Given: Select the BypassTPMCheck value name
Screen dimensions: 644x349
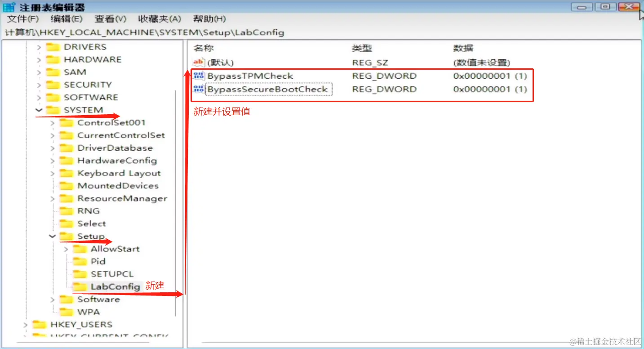Looking at the screenshot, I should 250,76.
